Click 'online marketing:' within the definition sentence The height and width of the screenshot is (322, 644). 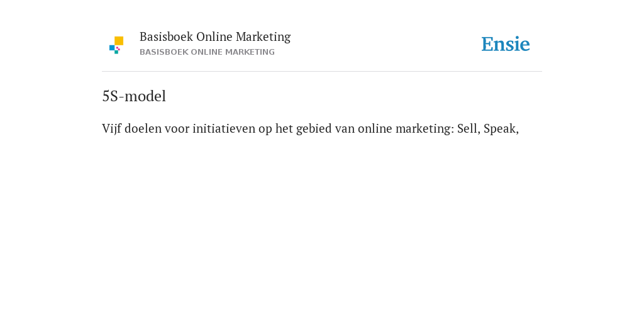coord(406,129)
